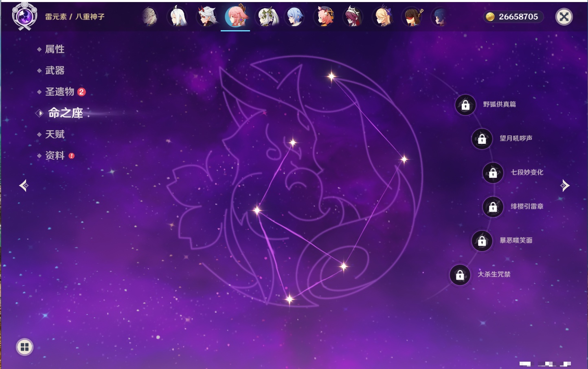Image resolution: width=588 pixels, height=369 pixels.
Task: Select the red-horned white-haired character avatar
Action: click(x=207, y=17)
